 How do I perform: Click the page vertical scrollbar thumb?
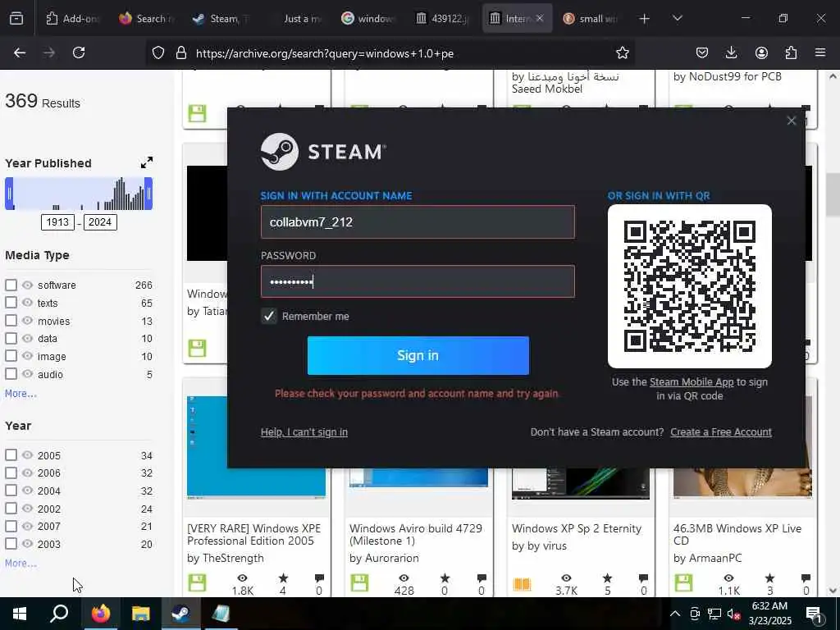click(x=832, y=194)
